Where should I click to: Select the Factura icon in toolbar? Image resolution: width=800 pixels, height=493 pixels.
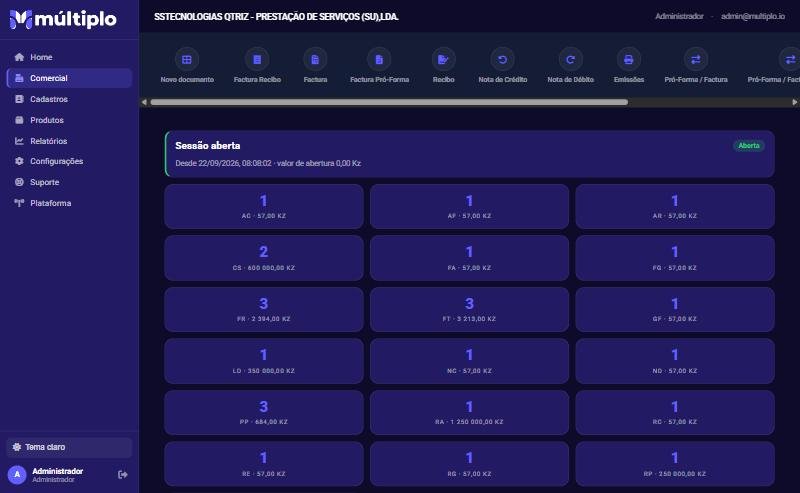pyautogui.click(x=315, y=60)
